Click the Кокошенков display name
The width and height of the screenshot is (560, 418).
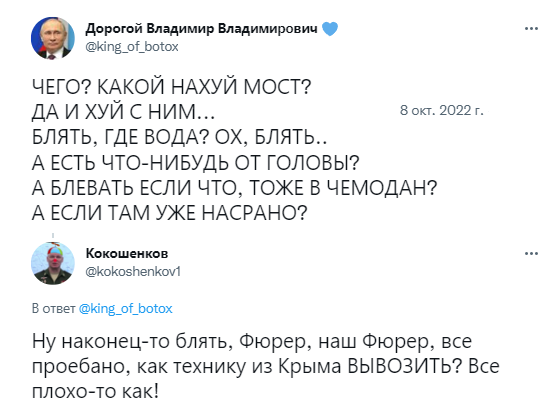tap(127, 253)
